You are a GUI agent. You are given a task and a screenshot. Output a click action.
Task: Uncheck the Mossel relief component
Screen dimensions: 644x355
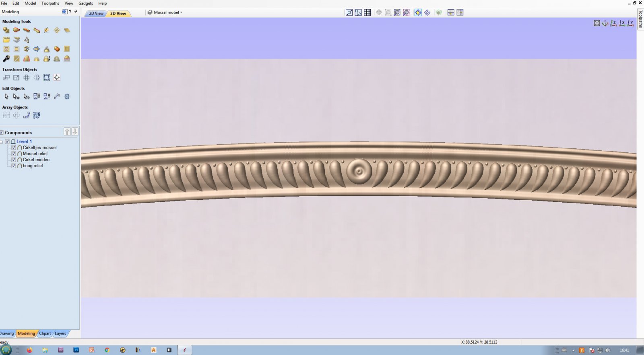pos(14,154)
